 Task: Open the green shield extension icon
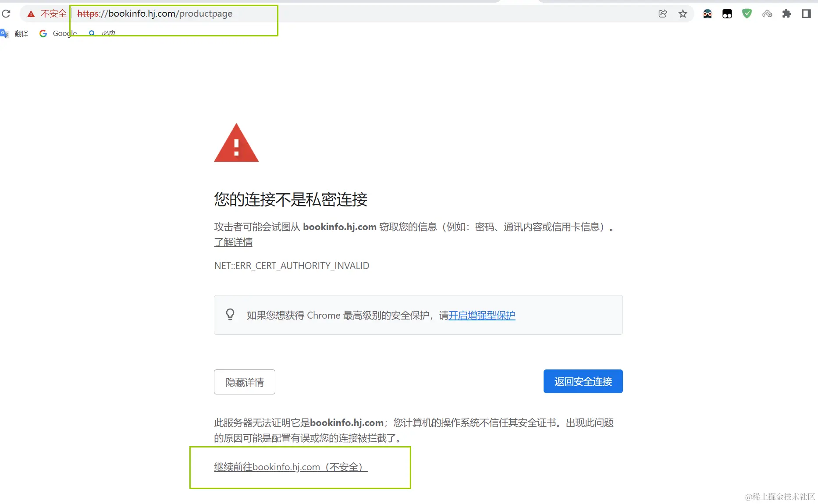coord(747,14)
